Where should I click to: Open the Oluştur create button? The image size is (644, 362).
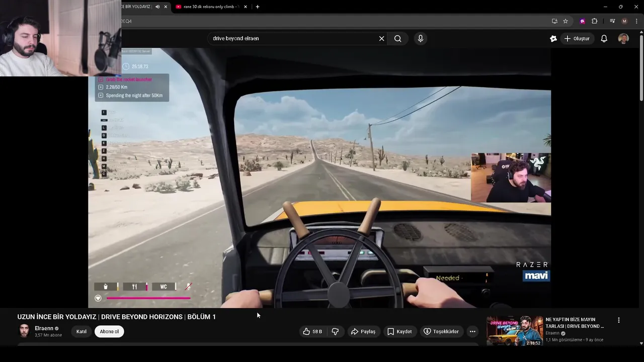tap(577, 39)
